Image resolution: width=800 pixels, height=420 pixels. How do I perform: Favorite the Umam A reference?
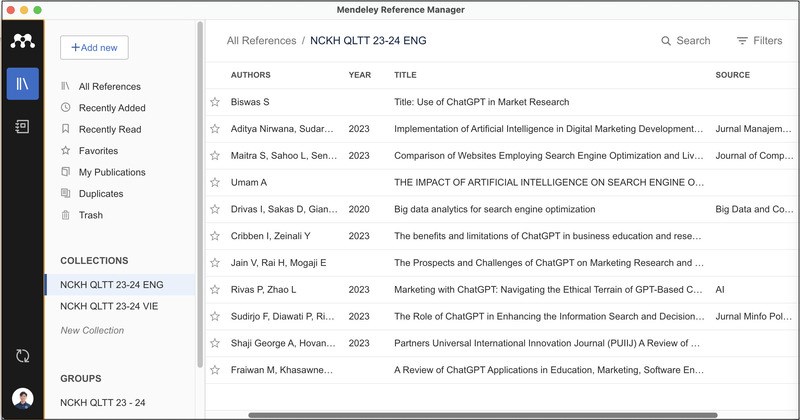(x=214, y=183)
